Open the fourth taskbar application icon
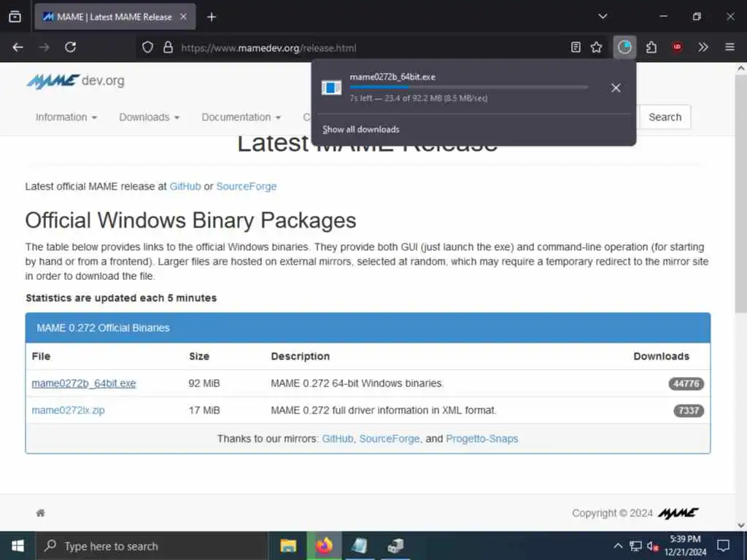 point(395,545)
